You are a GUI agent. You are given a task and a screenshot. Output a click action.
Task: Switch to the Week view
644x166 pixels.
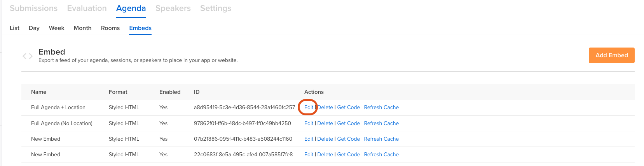(x=57, y=28)
